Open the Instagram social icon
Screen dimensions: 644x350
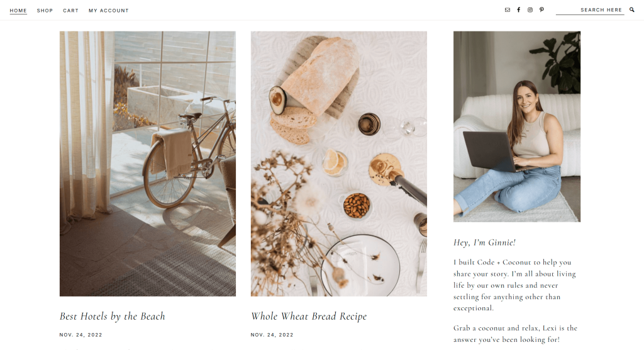[530, 10]
